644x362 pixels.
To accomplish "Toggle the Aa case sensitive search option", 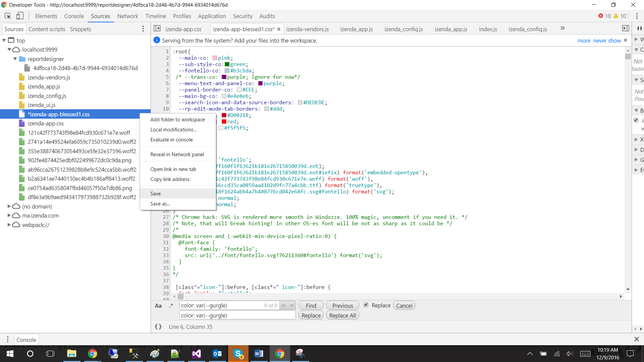I will tap(158, 306).
